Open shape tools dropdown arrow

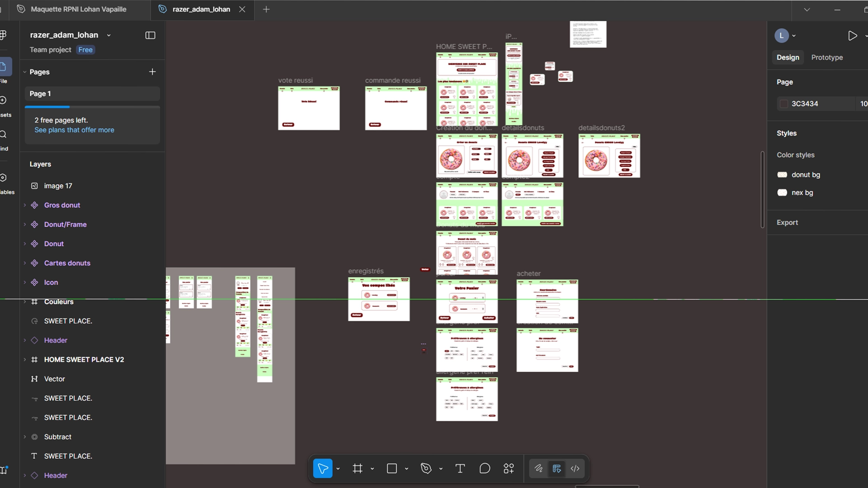click(x=406, y=469)
